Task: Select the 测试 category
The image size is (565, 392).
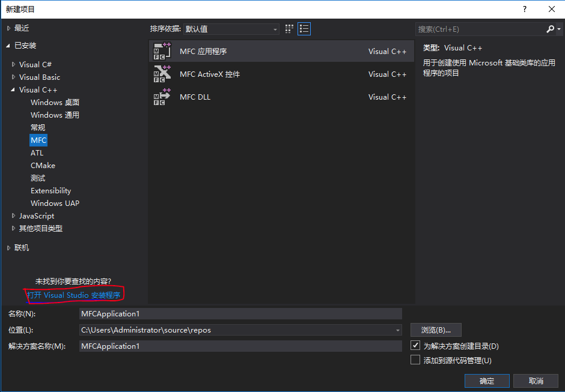Action: [38, 178]
